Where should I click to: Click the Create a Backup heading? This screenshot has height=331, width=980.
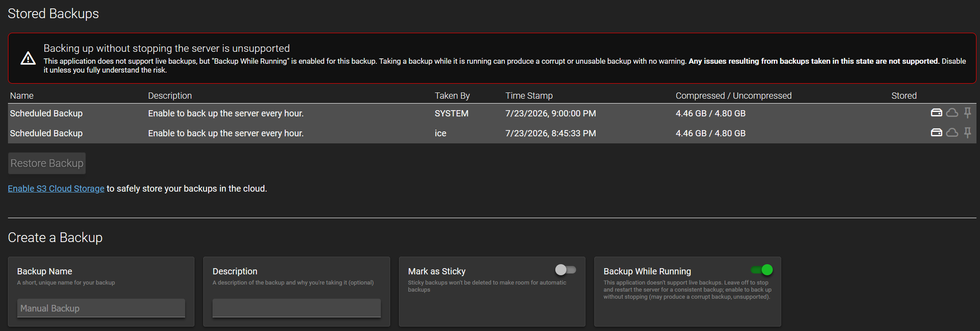pyautogui.click(x=55, y=238)
